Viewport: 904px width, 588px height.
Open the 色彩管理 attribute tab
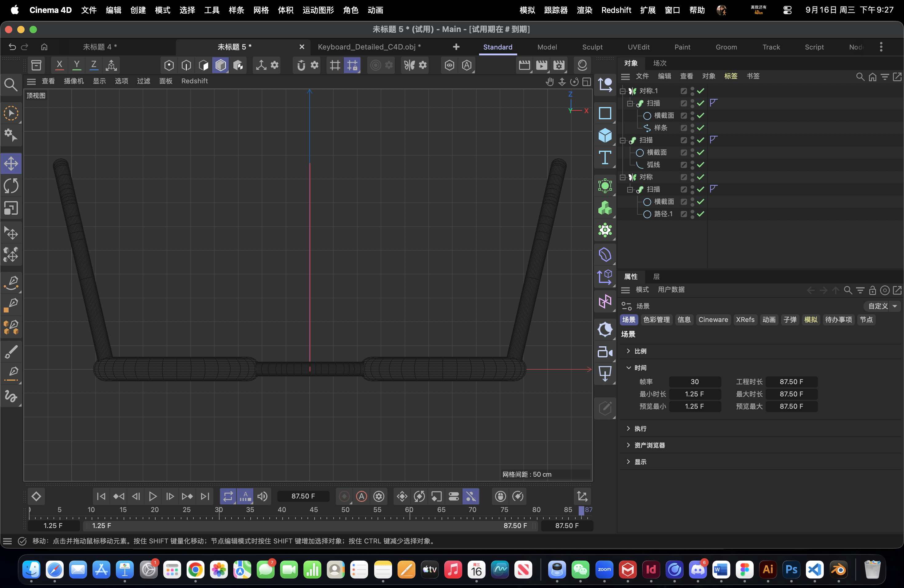tap(656, 320)
